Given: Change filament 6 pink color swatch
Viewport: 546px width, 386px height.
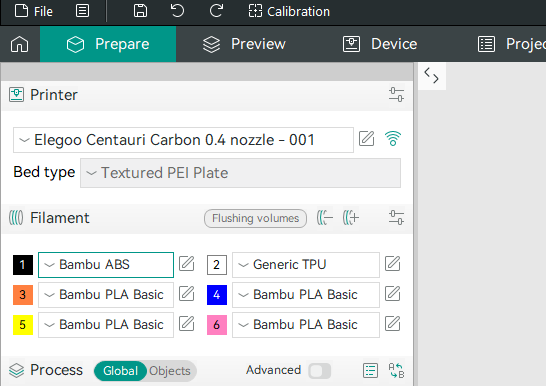Looking at the screenshot, I should pos(217,325).
